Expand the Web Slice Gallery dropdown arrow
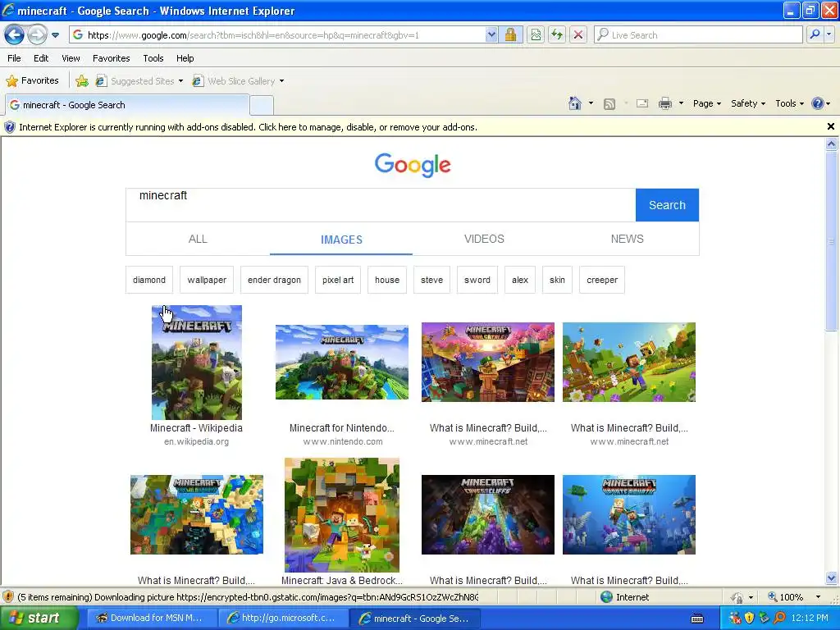Screen dimensions: 840x630 tap(282, 81)
